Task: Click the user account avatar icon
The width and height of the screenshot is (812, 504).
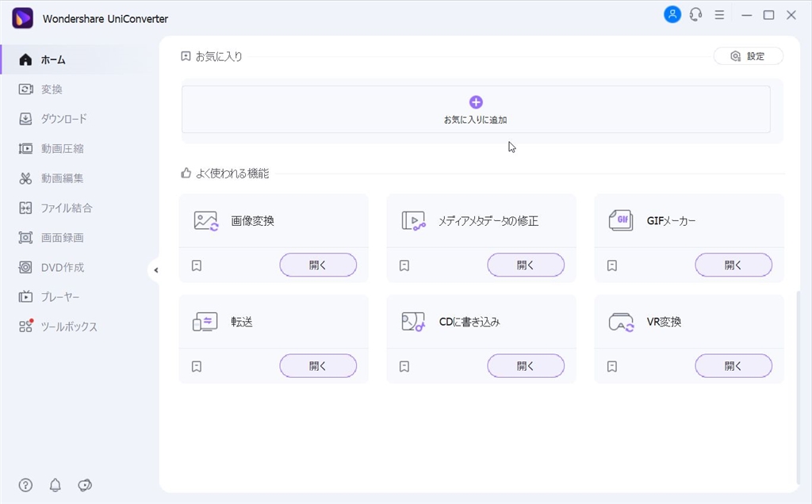Action: click(672, 14)
